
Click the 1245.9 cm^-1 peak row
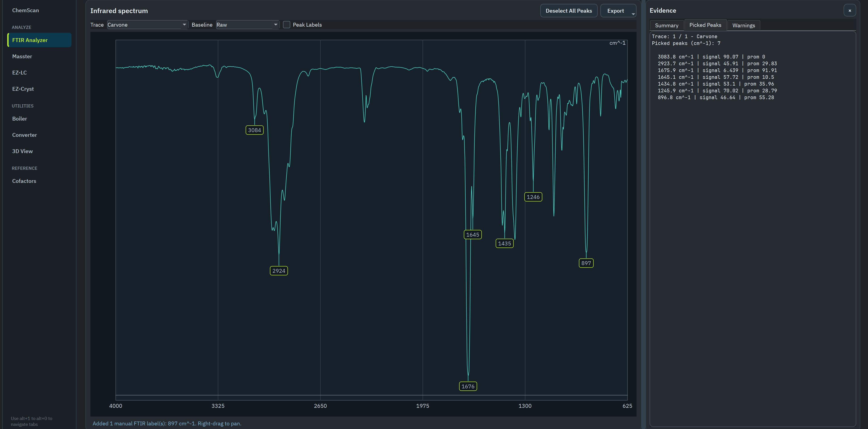[x=717, y=91]
